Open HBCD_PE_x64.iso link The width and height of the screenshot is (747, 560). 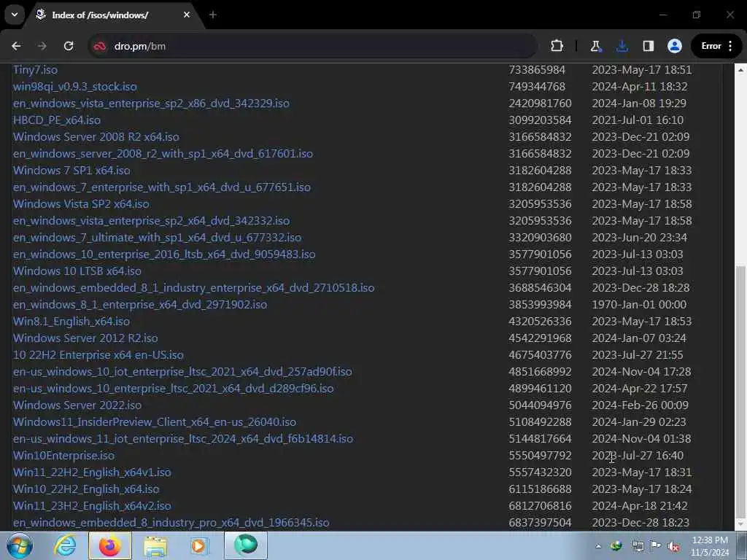click(57, 120)
